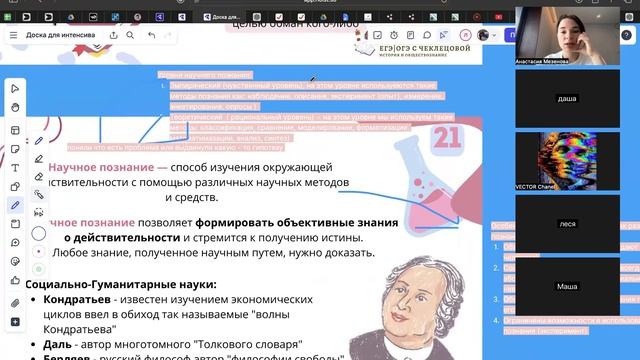
Task: Choose the highlighter in drawing submenu
Action: [x=39, y=159]
